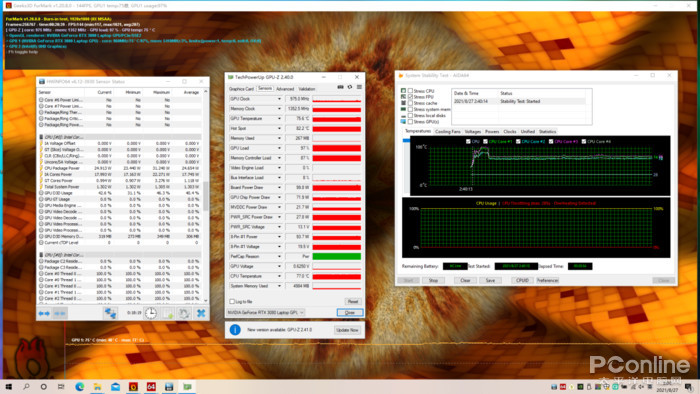Open the GPU-Z hamburger menu icon
The height and width of the screenshot is (394, 700).
point(359,87)
